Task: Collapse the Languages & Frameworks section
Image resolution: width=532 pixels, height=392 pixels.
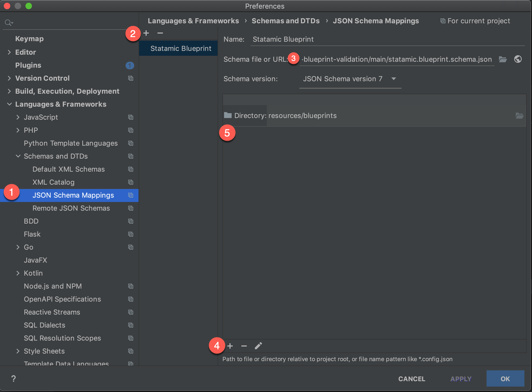Action: click(x=9, y=104)
